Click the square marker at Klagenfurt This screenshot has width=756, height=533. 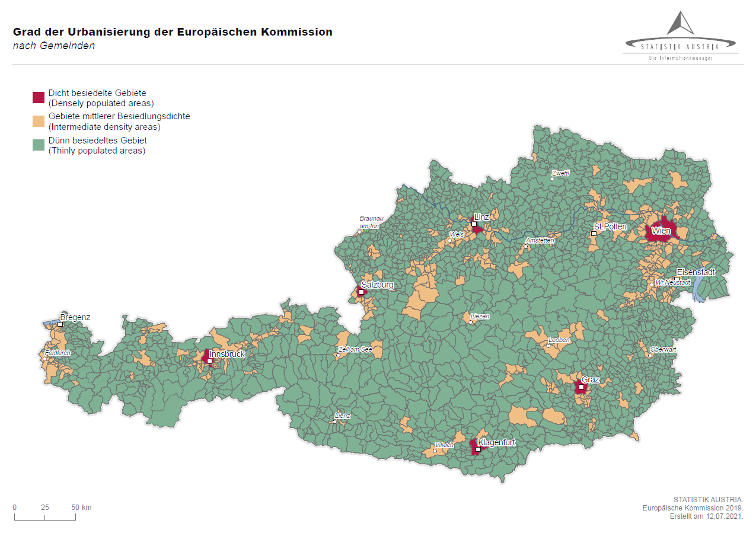[x=478, y=449]
